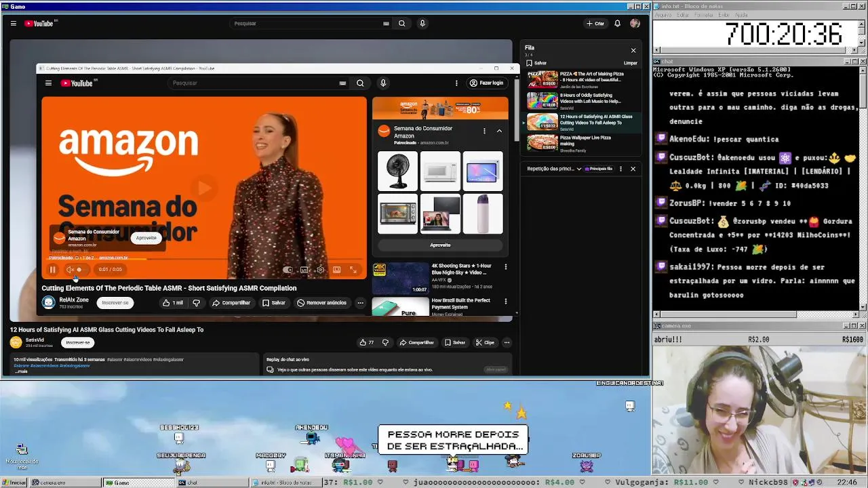The height and width of the screenshot is (488, 868).
Task: Click the Iniciar start button
Action: 14,483
